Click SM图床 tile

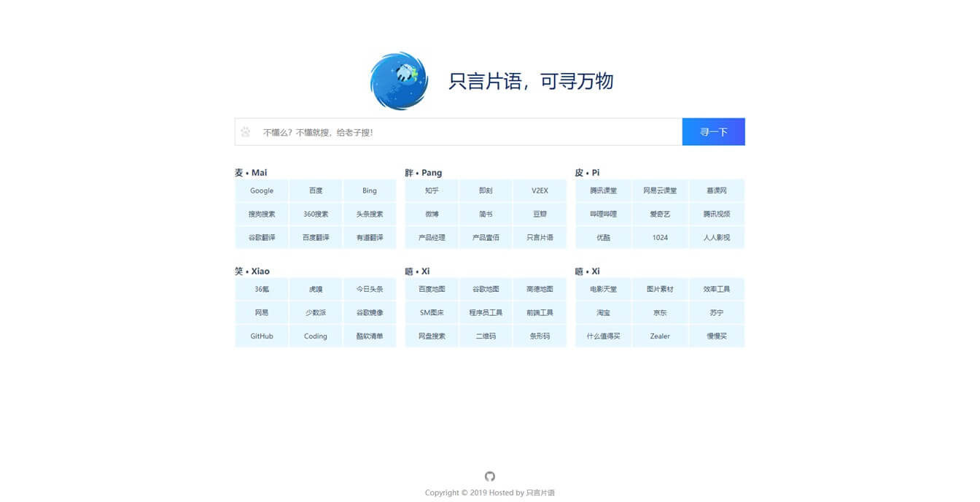coord(432,312)
